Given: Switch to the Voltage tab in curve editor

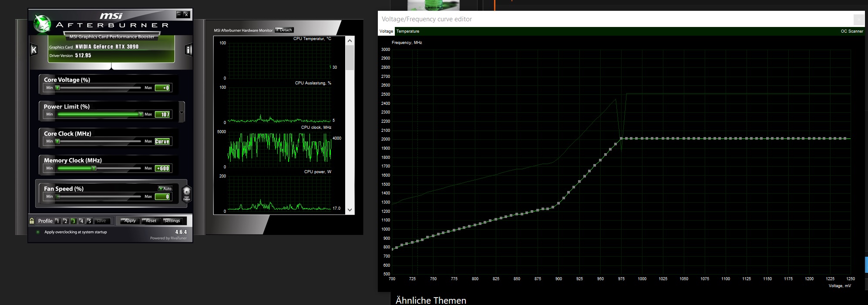Looking at the screenshot, I should click(x=386, y=31).
